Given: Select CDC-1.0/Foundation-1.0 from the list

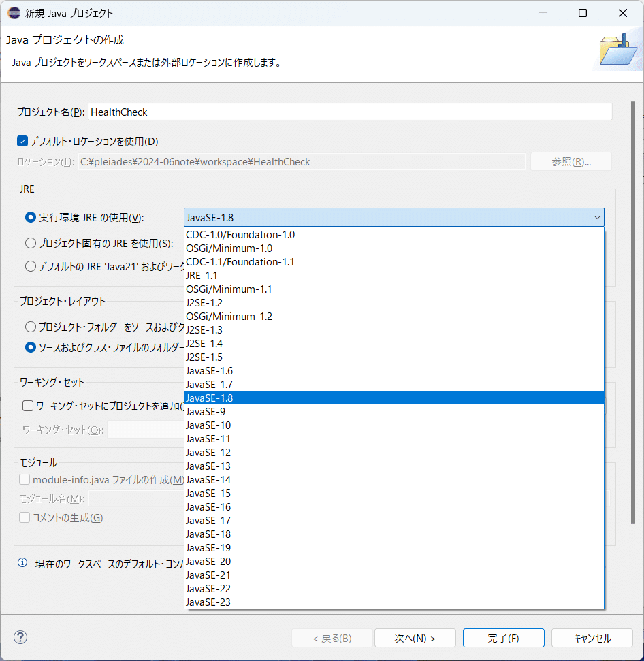Looking at the screenshot, I should click(x=393, y=235).
